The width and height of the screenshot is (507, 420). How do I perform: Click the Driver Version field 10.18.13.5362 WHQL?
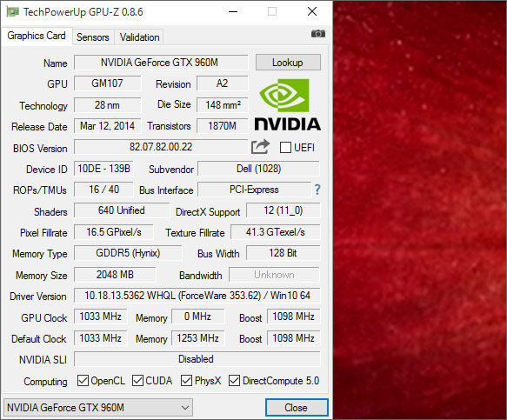(197, 295)
